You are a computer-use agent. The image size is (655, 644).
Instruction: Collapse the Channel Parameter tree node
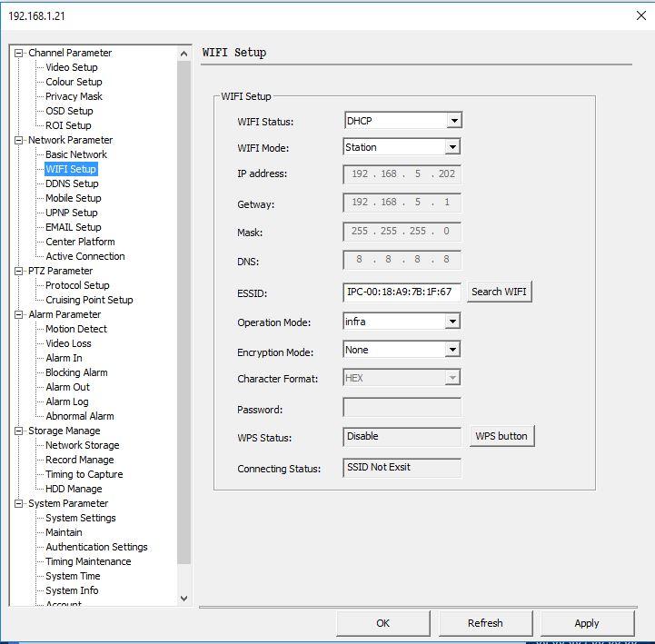tap(18, 53)
